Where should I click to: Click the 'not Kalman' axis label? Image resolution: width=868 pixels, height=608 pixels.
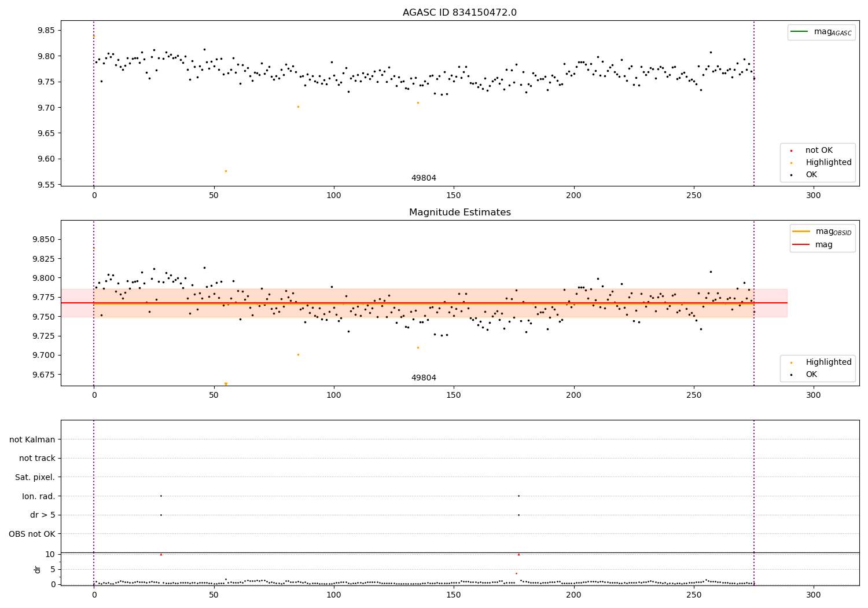point(32,439)
